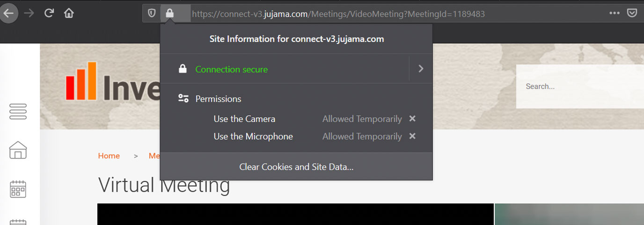Go back using the browser back arrow
This screenshot has width=644, height=225.
point(8,13)
